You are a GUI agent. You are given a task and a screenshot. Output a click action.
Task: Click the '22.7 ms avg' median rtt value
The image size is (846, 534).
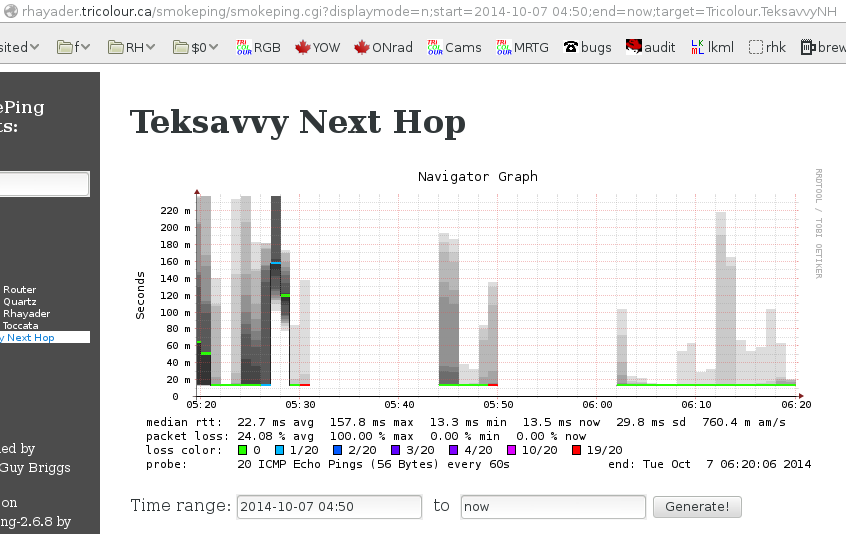coord(276,422)
